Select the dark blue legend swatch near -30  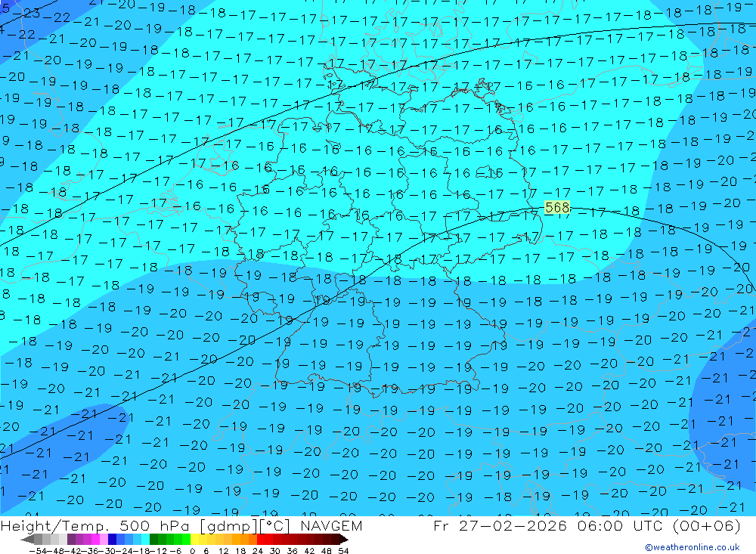112,540
